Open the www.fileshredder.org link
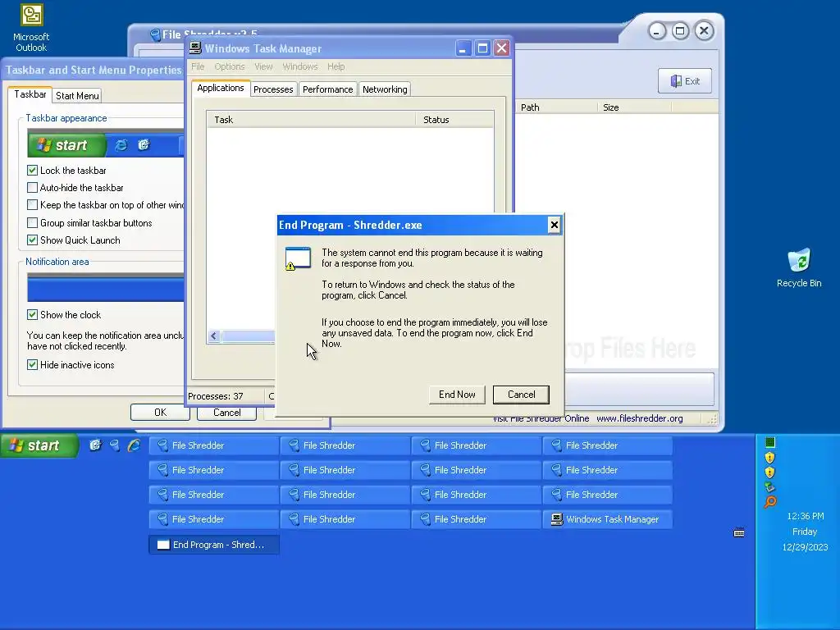 tap(640, 418)
